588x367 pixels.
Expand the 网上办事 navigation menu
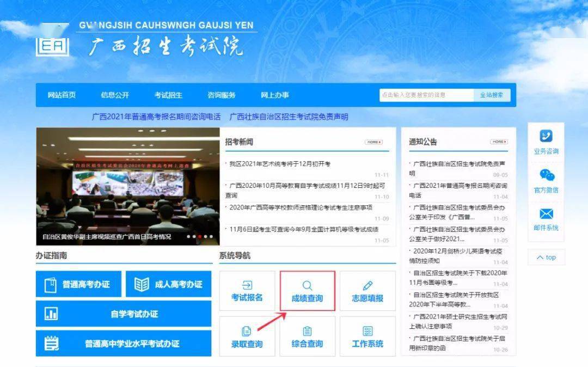pyautogui.click(x=275, y=95)
